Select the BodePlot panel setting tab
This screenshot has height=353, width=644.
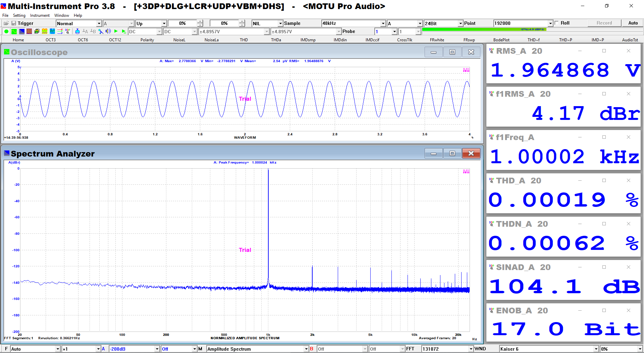click(501, 40)
